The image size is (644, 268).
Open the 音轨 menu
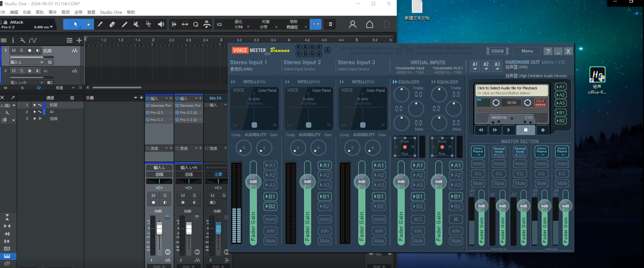(x=40, y=12)
